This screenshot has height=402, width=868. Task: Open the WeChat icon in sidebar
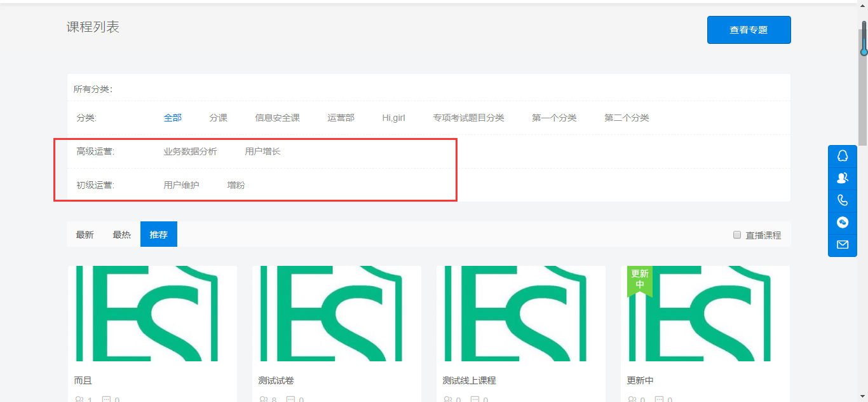tap(843, 222)
